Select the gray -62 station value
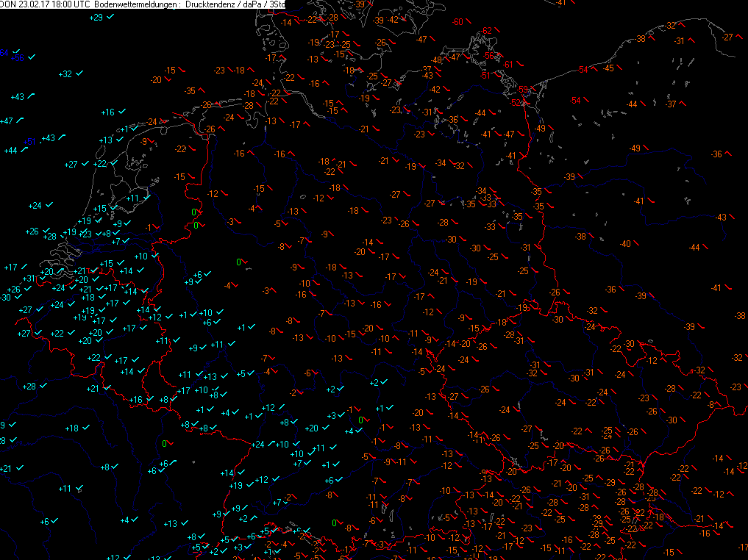 486,30
